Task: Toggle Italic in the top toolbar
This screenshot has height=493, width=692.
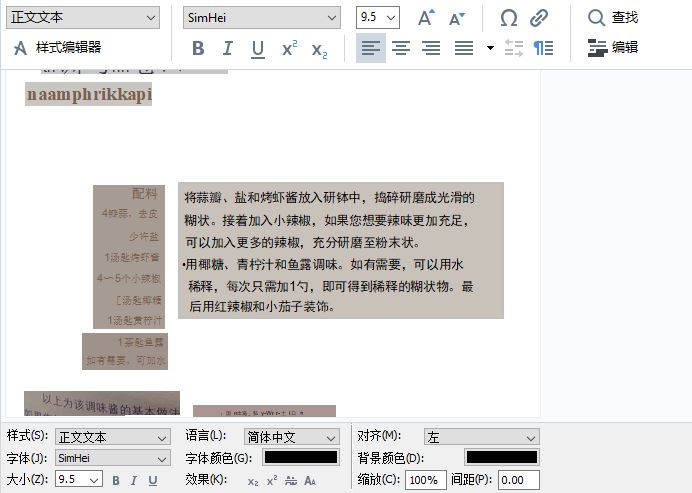Action: tap(228, 48)
